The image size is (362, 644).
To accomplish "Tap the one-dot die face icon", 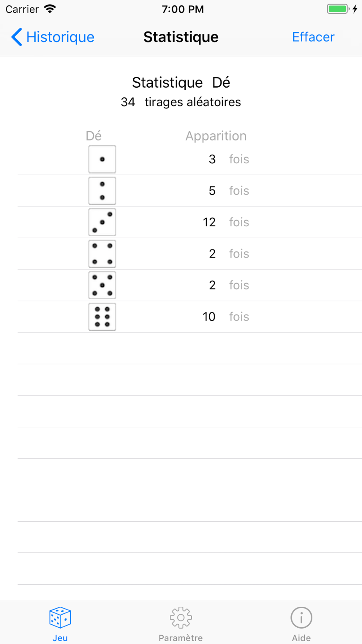I will pyautogui.click(x=102, y=159).
